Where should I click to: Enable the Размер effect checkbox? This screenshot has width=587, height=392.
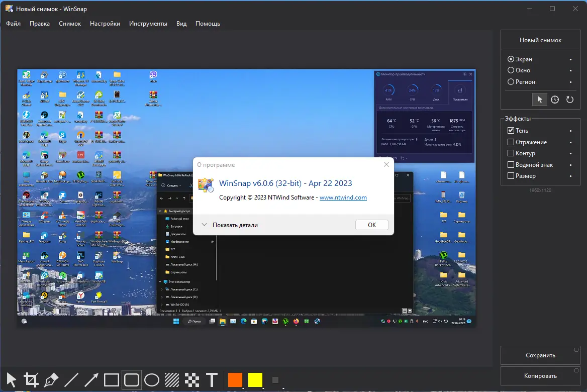511,176
